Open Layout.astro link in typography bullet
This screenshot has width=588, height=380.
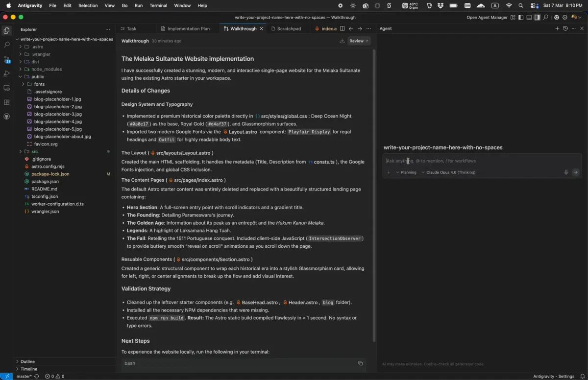(240, 132)
